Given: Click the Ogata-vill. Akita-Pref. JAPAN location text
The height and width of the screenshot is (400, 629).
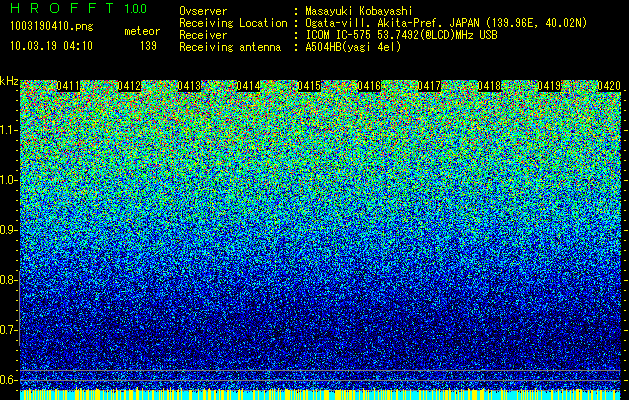Looking at the screenshot, I should [x=446, y=23].
